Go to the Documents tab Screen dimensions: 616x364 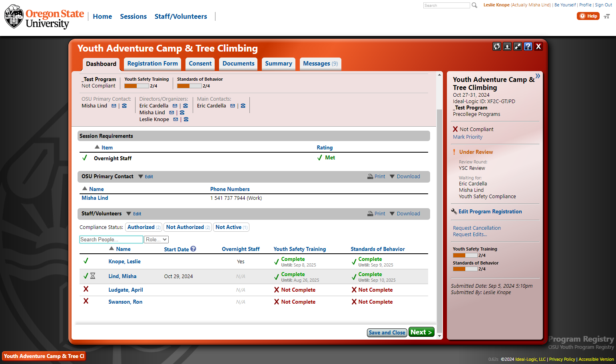click(238, 64)
